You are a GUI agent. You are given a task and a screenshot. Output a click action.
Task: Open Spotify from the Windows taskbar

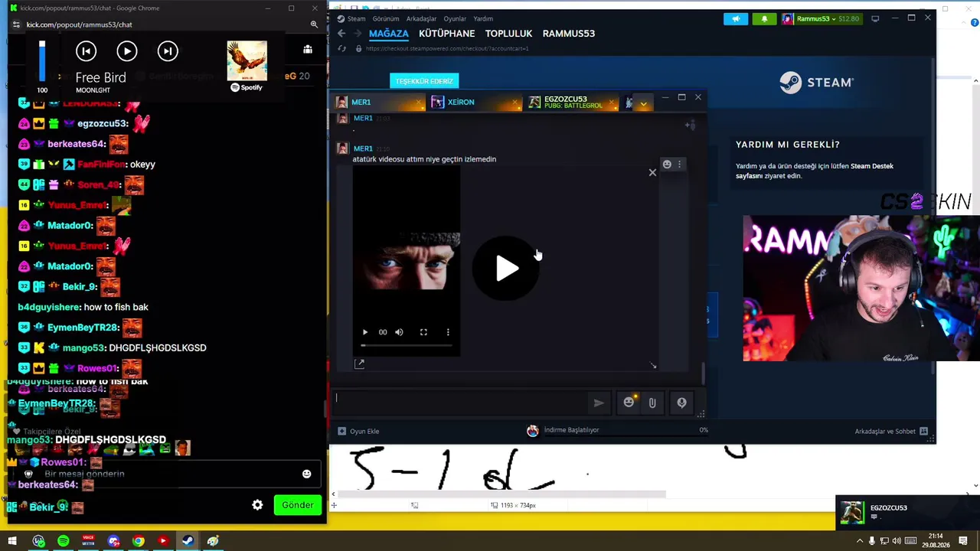(x=64, y=541)
